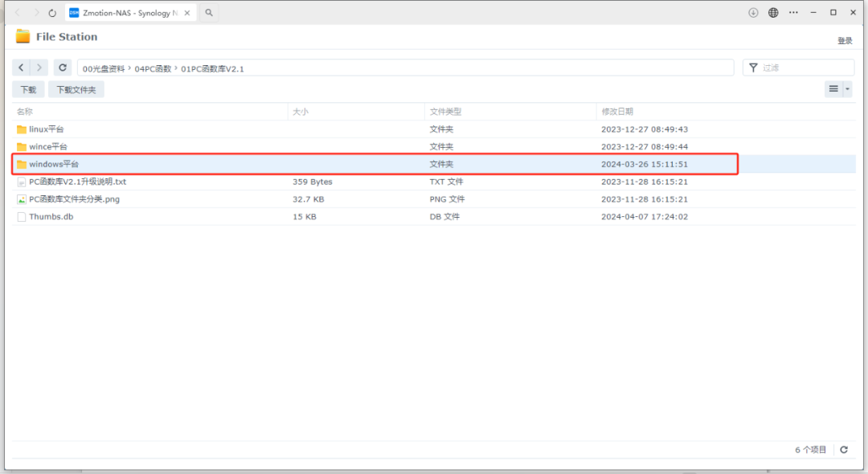This screenshot has height=474, width=868.
Task: Open the File Station folder icon
Action: click(23, 36)
